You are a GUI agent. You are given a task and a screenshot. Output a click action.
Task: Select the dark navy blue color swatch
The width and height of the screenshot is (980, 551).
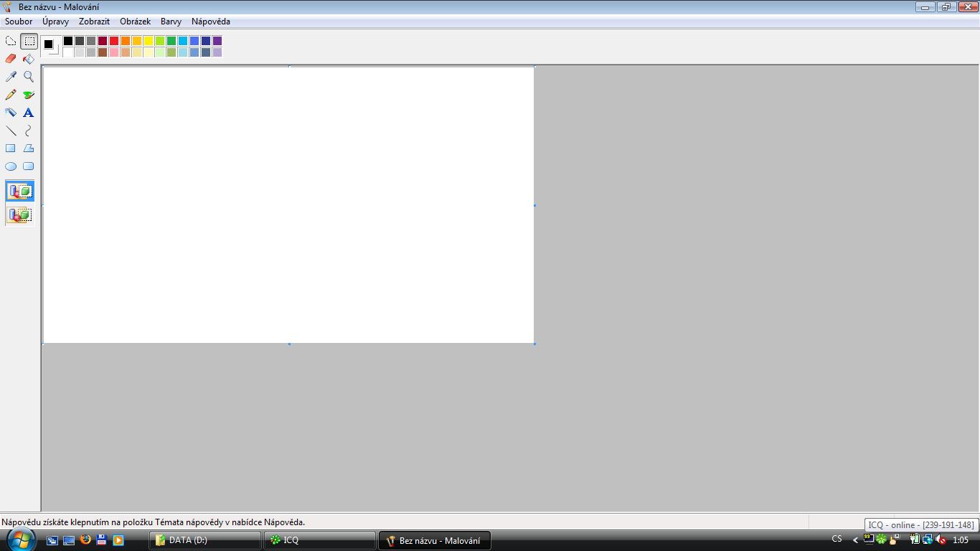tap(206, 41)
